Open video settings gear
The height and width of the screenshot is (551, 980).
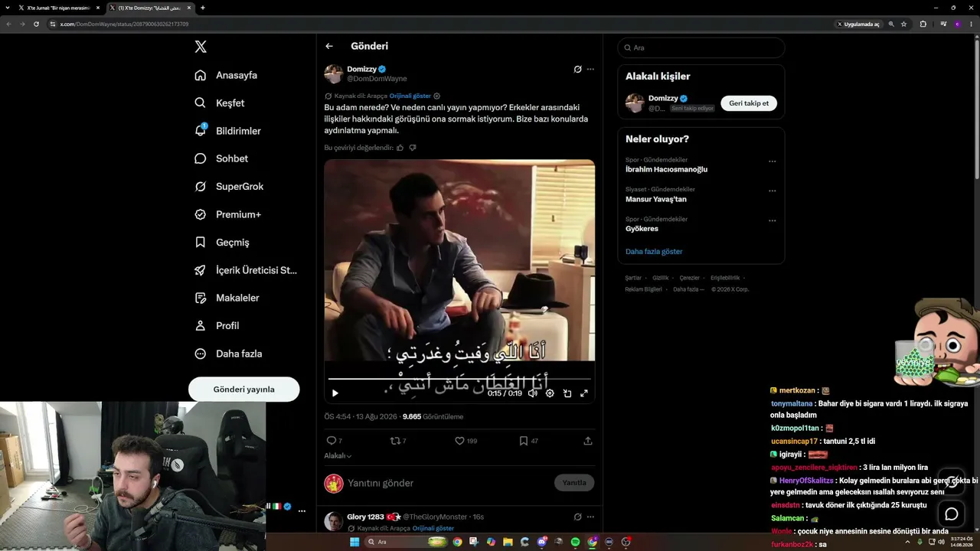coord(550,393)
